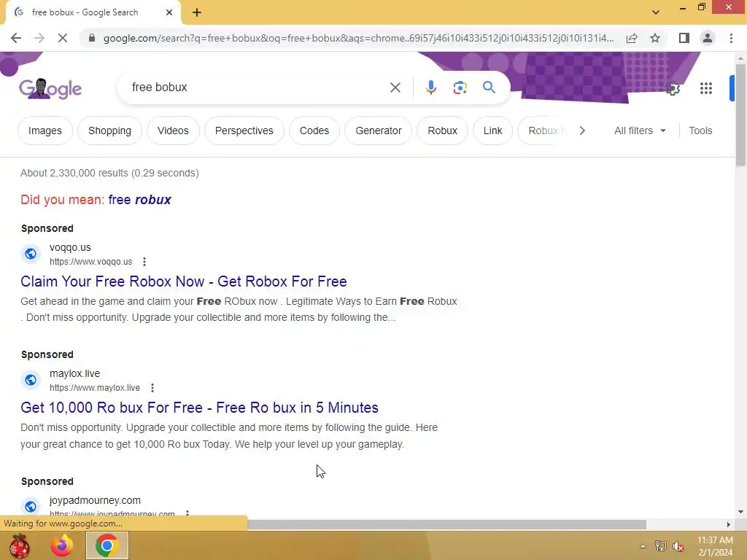Click the Chrome taskbar icon
The width and height of the screenshot is (747, 560).
[x=107, y=545]
